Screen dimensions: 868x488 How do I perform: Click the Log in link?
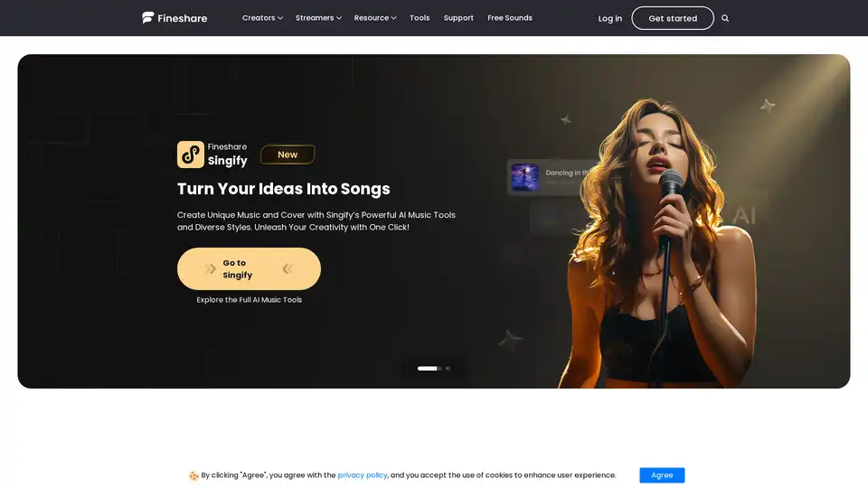(610, 18)
